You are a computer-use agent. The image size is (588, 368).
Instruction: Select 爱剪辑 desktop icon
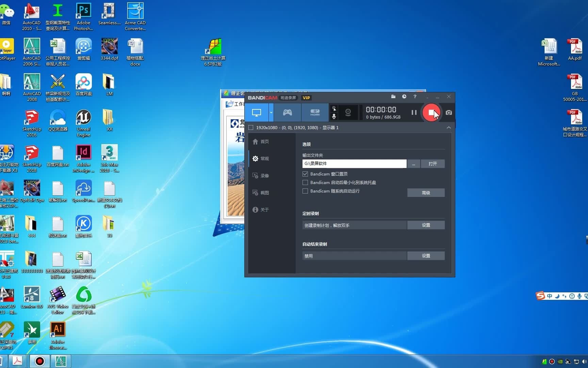tap(84, 49)
